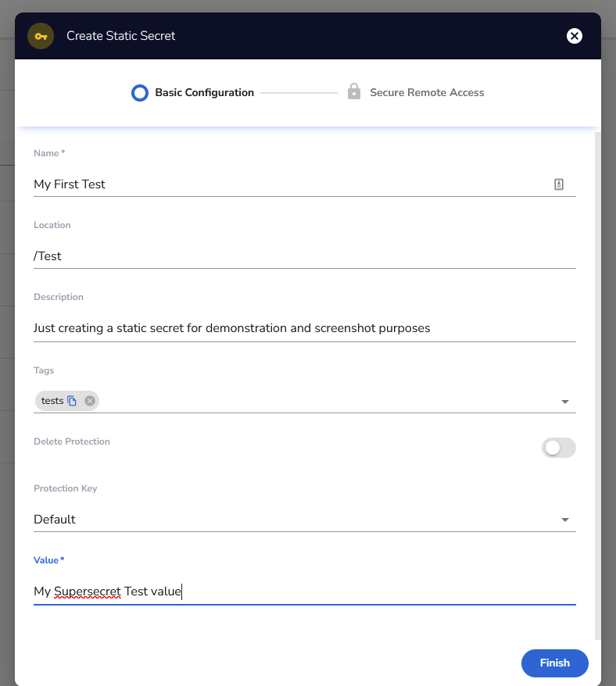
Task: Click the autofill icon in Name field
Action: pos(559,184)
